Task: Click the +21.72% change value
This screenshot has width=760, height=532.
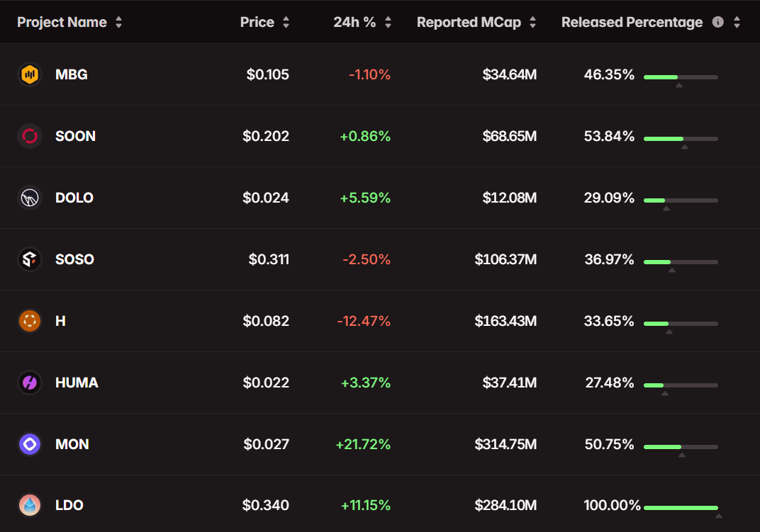Action: coord(363,444)
